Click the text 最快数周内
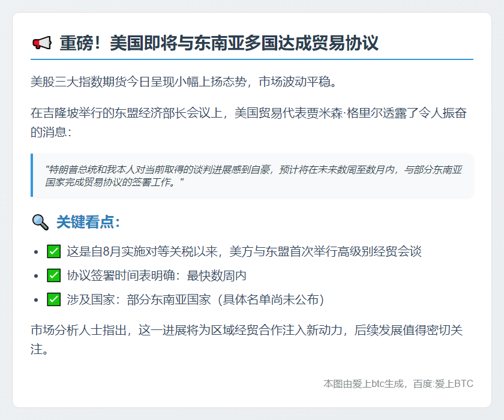Viewport: 504px width, 420px height. pos(217,275)
